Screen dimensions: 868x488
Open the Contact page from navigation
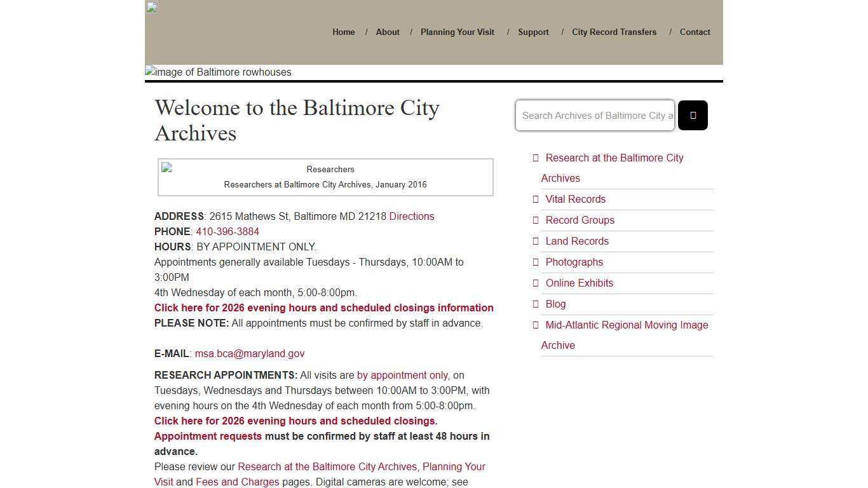pos(695,32)
